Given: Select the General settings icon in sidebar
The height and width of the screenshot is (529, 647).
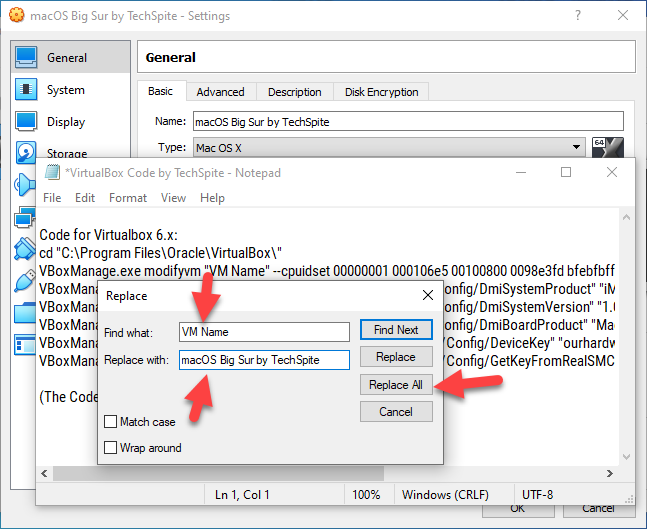Looking at the screenshot, I should (26, 58).
